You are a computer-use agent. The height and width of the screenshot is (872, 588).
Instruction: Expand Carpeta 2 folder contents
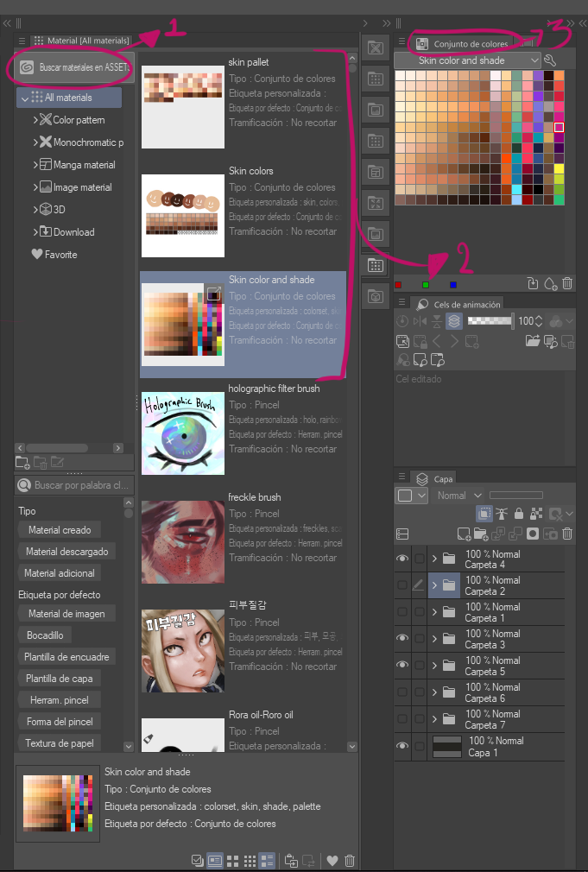tap(434, 585)
